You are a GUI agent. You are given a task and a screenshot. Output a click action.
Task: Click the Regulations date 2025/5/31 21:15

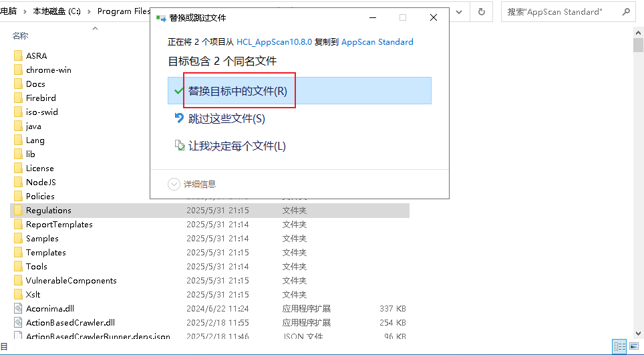tap(218, 211)
